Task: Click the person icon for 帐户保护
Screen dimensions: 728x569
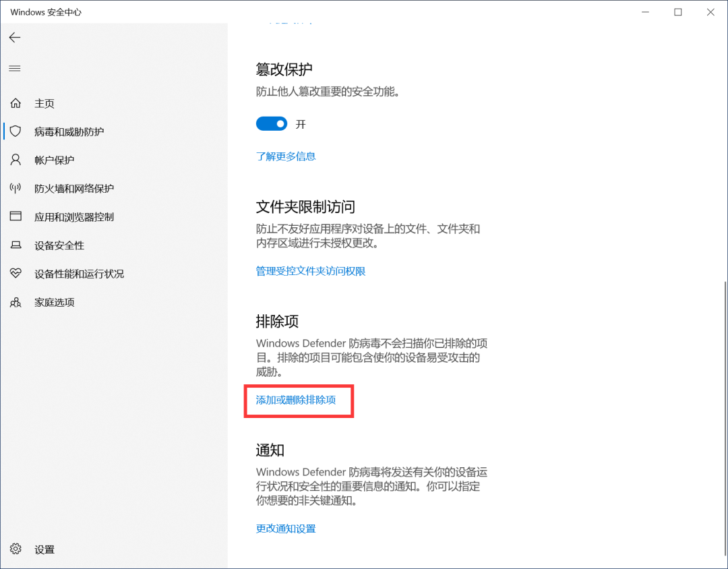Action: point(16,160)
